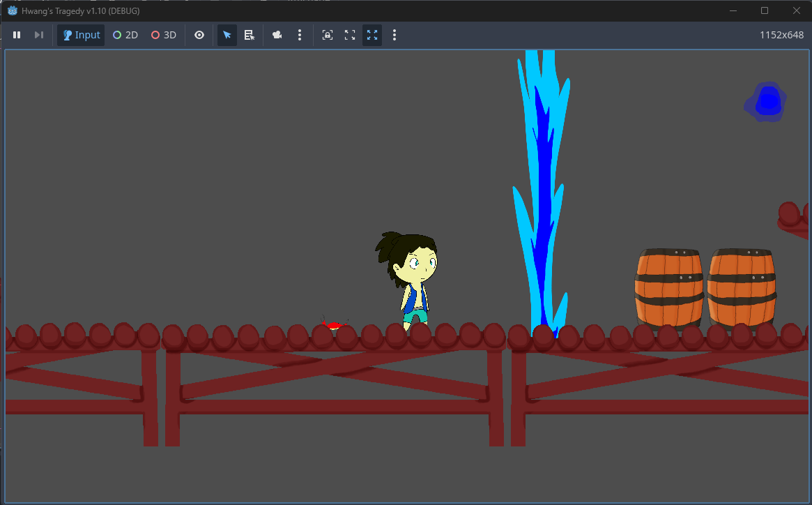Click the arrow select tool
The height and width of the screenshot is (505, 812).
tap(227, 35)
